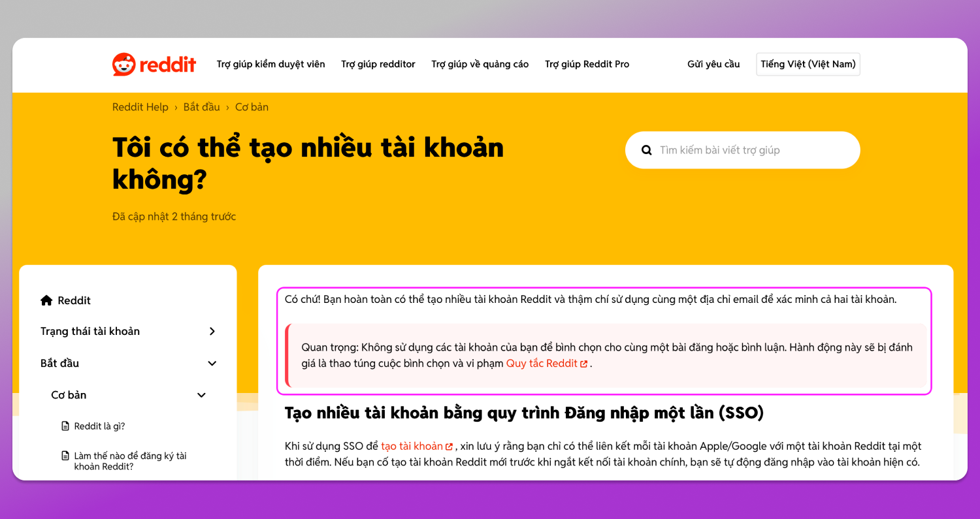The height and width of the screenshot is (519, 980).
Task: Go to Reddit Help breadcrumb
Action: click(140, 107)
